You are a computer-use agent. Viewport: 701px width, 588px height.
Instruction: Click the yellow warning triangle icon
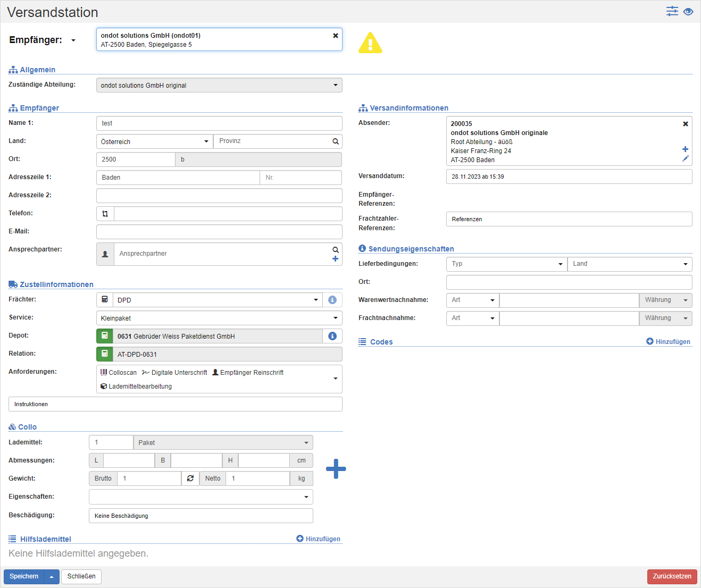pos(370,43)
